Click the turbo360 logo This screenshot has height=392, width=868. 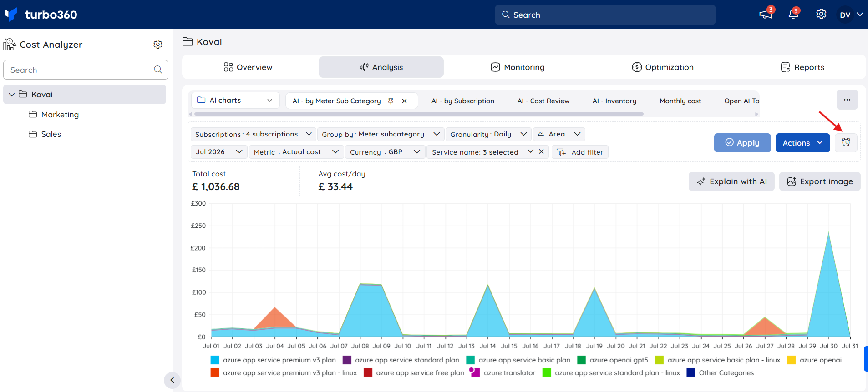pyautogui.click(x=41, y=15)
